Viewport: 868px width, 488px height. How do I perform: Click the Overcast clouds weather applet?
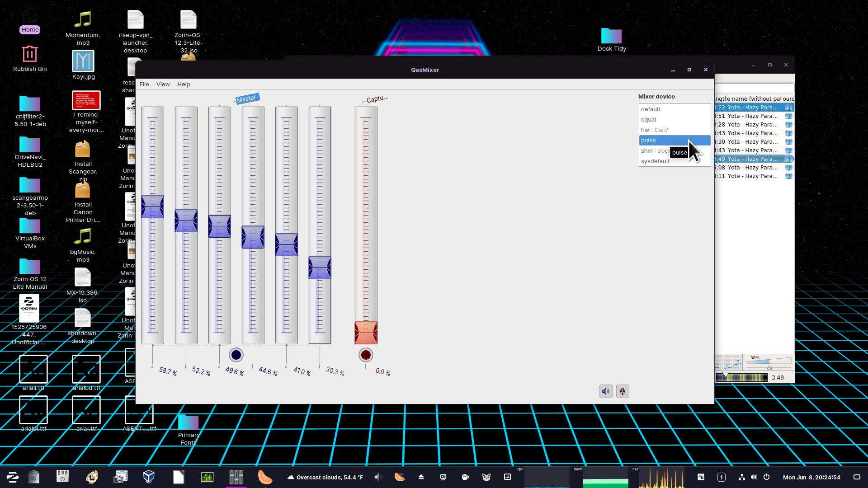tap(325, 477)
